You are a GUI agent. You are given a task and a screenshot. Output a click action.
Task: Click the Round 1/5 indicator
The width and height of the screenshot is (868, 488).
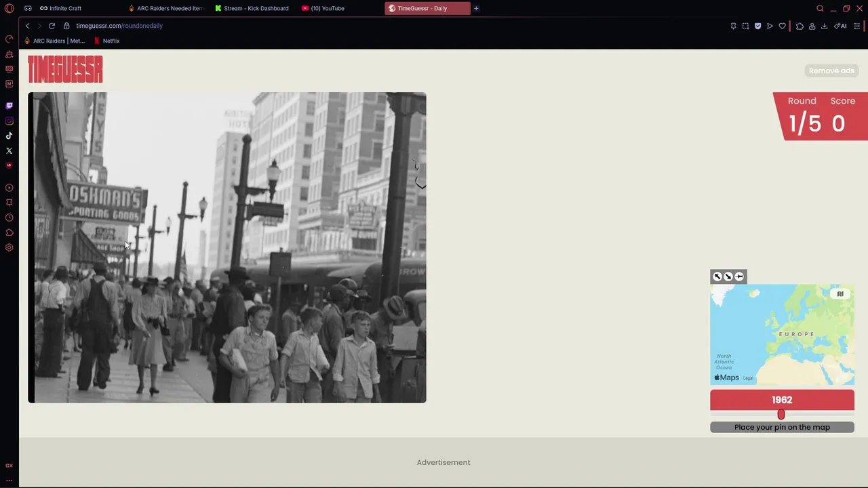tap(804, 116)
